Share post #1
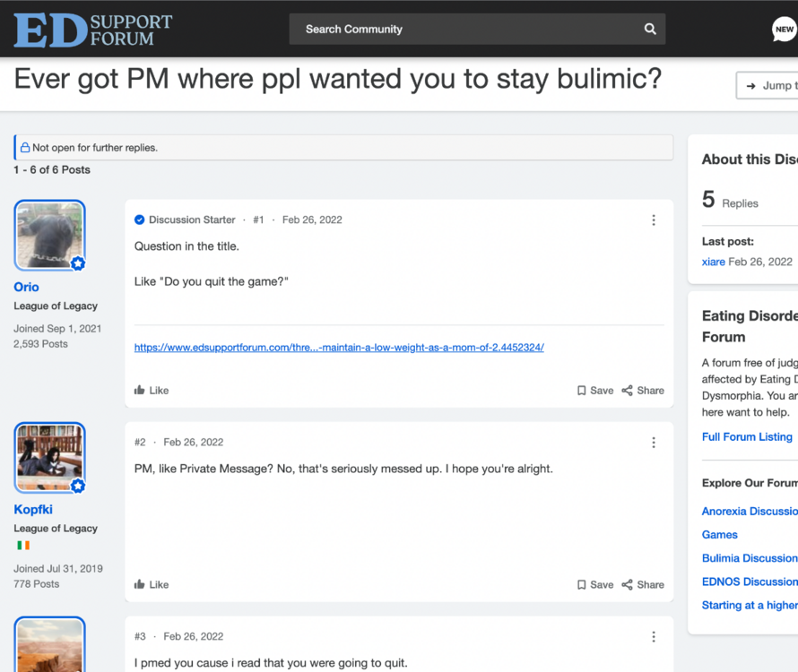 tap(643, 390)
